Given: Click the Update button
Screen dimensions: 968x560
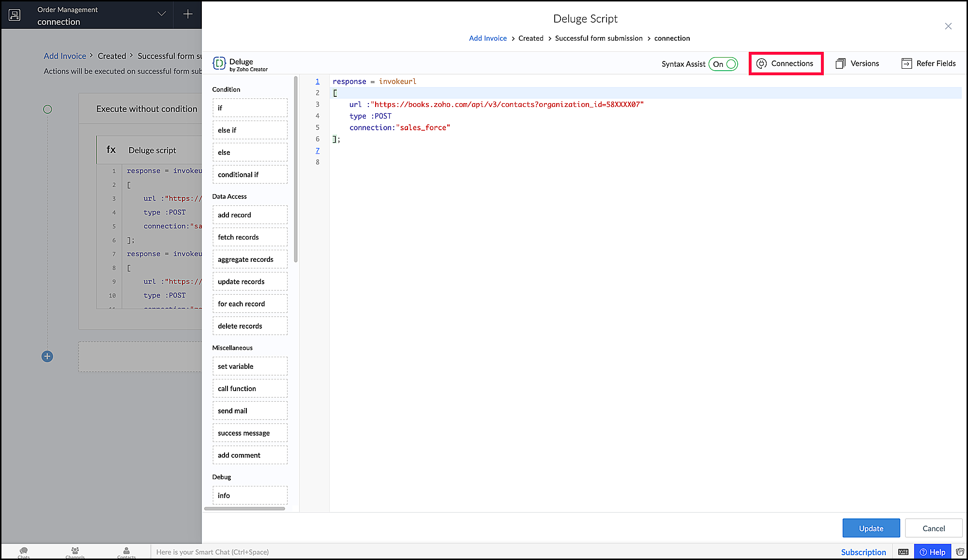Looking at the screenshot, I should pos(871,528).
